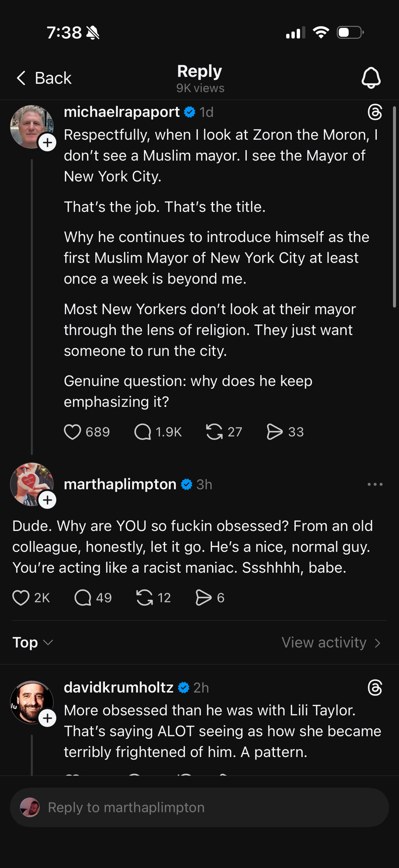
Task: Repost michaelrapaport's post
Action: coord(214,432)
